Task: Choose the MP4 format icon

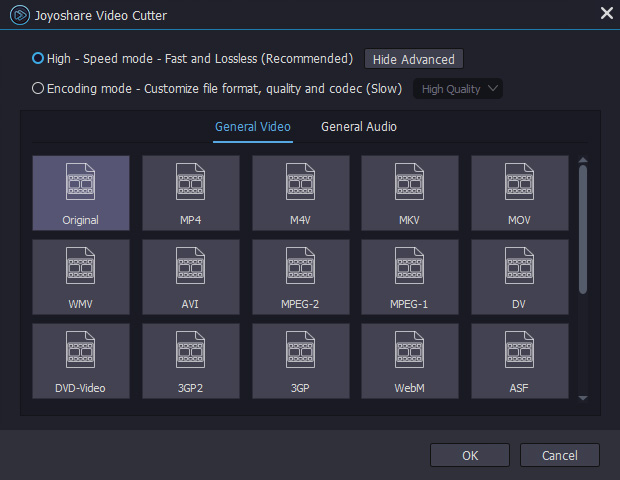Action: point(191,193)
